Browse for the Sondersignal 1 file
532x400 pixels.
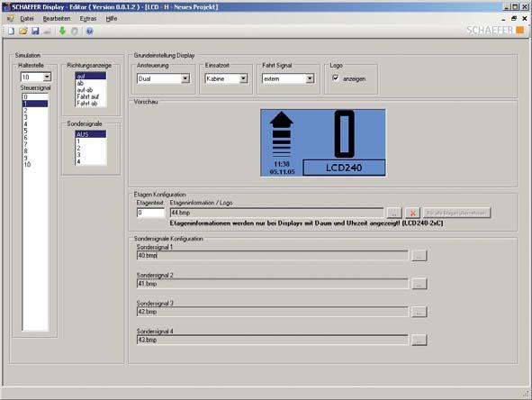tap(419, 256)
